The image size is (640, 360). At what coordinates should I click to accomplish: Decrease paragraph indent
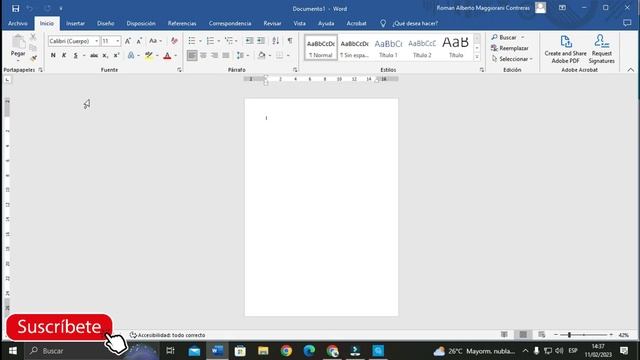coord(249,41)
